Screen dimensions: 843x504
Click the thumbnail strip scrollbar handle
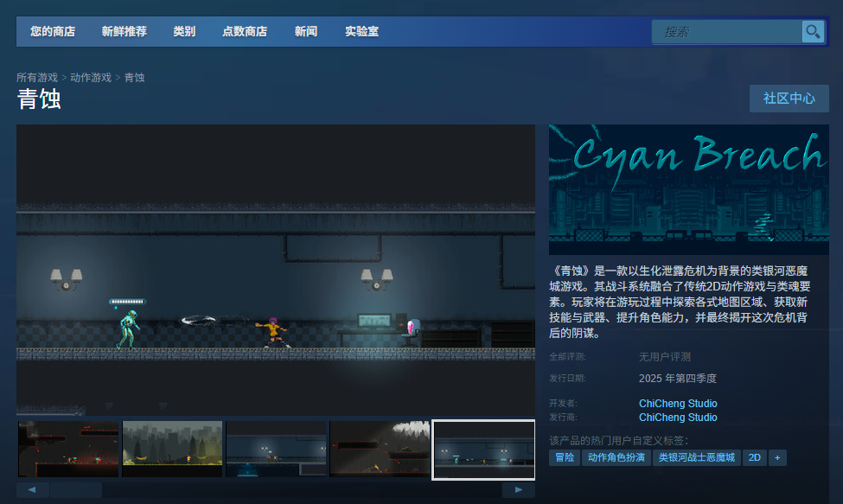click(76, 489)
